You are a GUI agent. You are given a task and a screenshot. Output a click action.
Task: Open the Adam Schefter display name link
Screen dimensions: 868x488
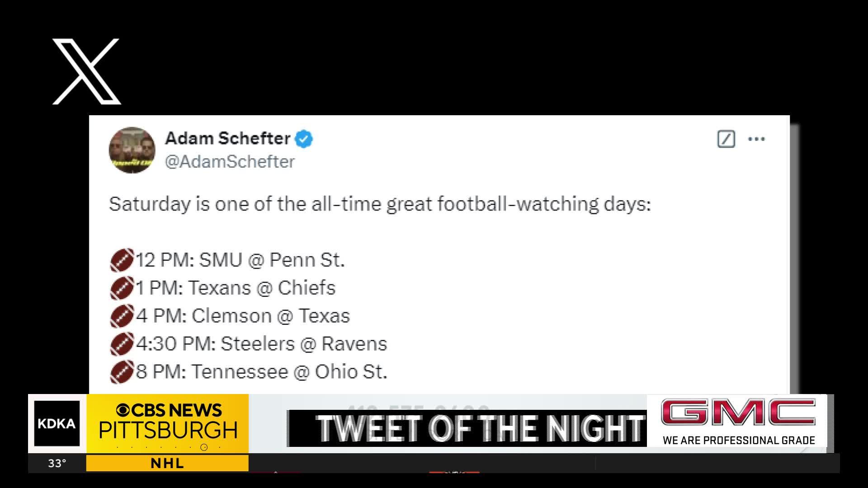[227, 138]
